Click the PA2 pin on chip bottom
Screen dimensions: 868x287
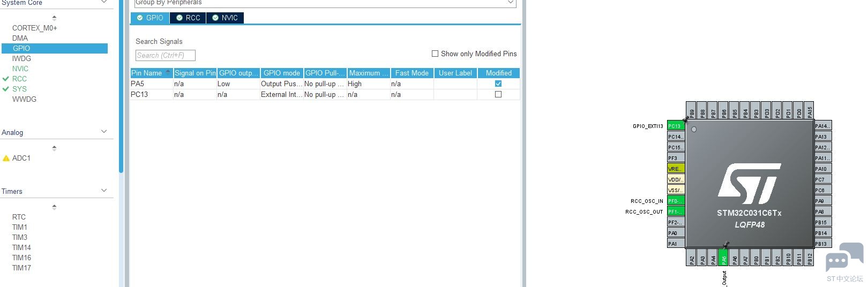click(691, 258)
